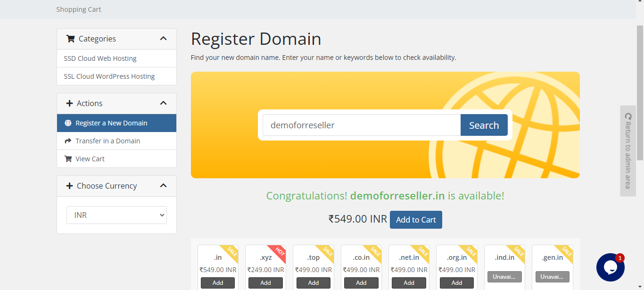The image size is (644, 290).
Task: Click the share arrow icon for Transfer in a Domain
Action: pos(68,141)
